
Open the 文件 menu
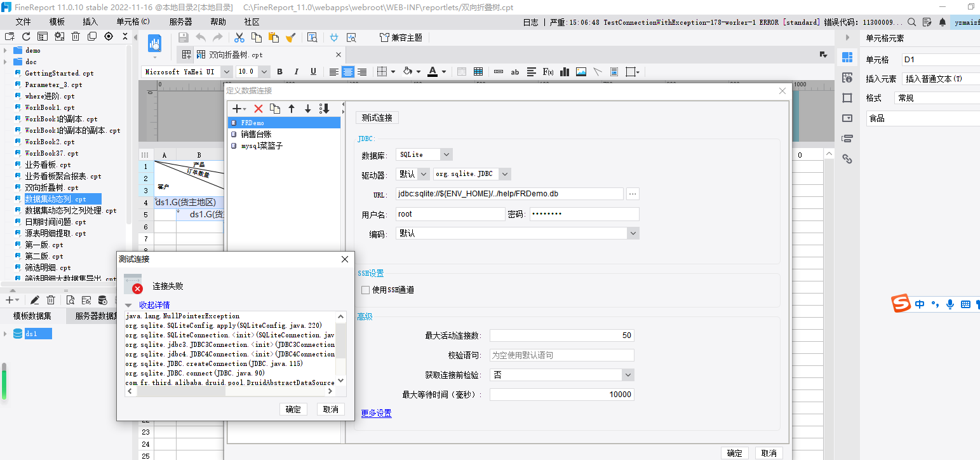(23, 22)
